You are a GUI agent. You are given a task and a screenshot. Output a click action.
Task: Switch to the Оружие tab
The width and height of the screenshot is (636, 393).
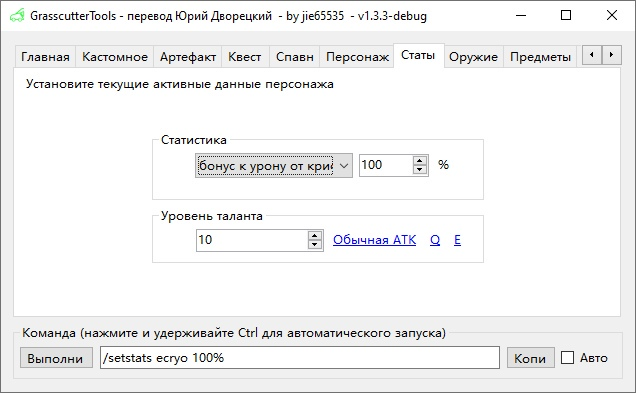(x=473, y=57)
